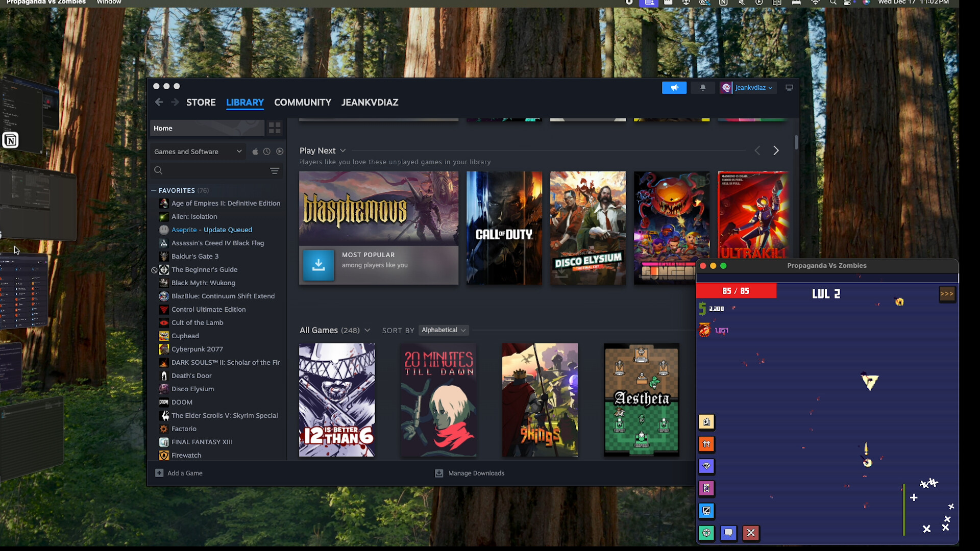The image size is (980, 551).
Task: Switch to the STORE tab
Action: coord(201,102)
